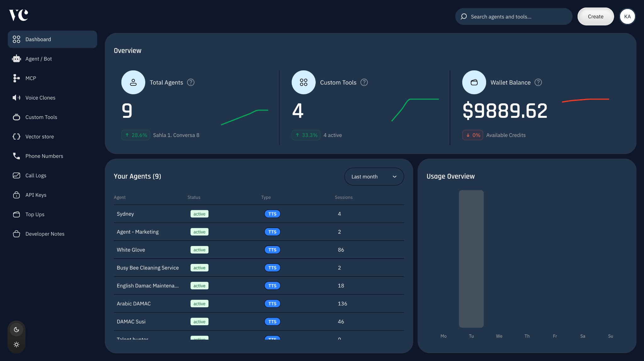Open the Agent / Bot sidebar section
644x361 pixels.
click(x=38, y=59)
